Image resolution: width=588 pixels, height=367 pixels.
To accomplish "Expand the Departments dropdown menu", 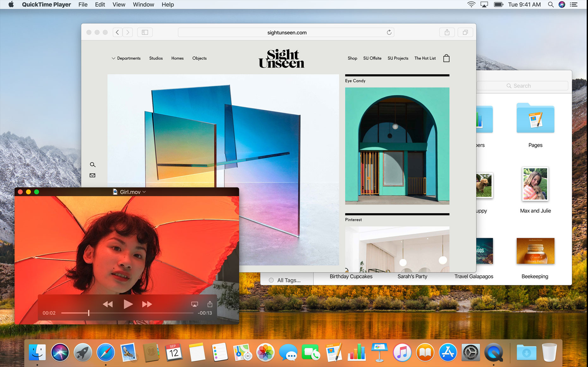I will [x=126, y=58].
